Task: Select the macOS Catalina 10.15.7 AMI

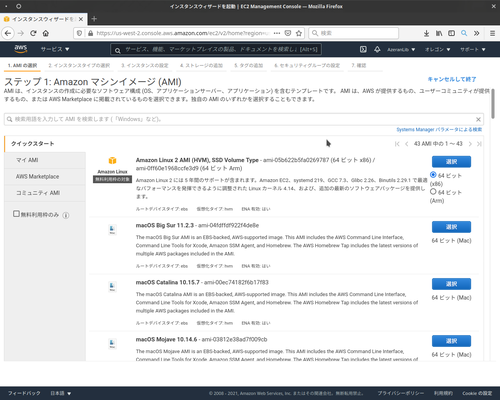Action: (x=451, y=284)
